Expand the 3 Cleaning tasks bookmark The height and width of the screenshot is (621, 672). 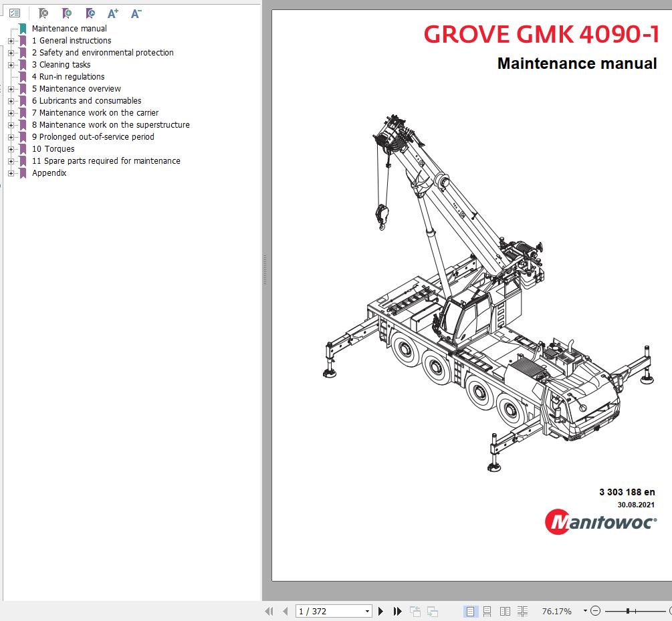[11, 65]
